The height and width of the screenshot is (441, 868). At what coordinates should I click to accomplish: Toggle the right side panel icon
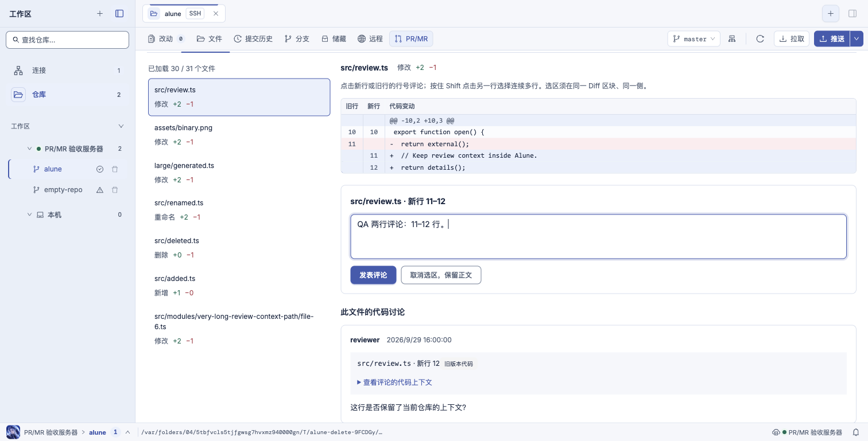[852, 14]
